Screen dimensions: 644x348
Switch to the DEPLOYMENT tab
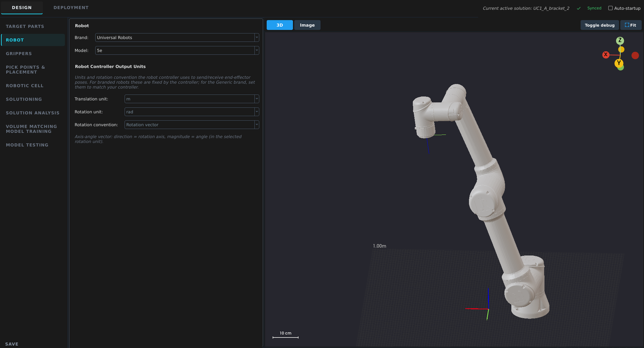pos(71,8)
